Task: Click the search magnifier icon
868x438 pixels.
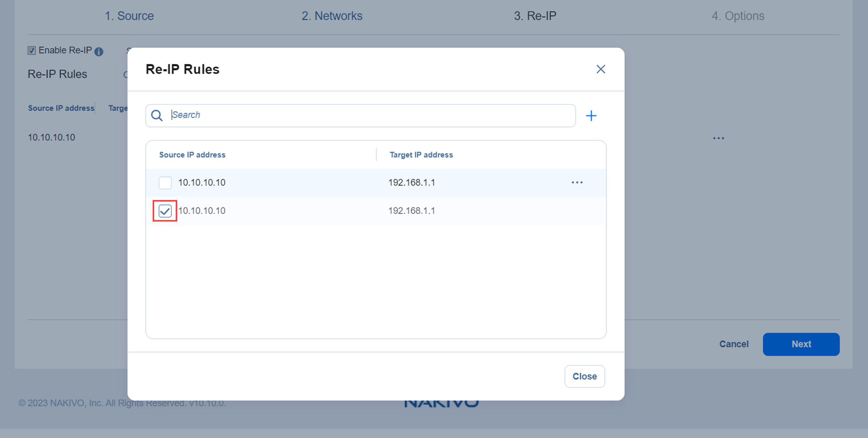Action: (157, 116)
